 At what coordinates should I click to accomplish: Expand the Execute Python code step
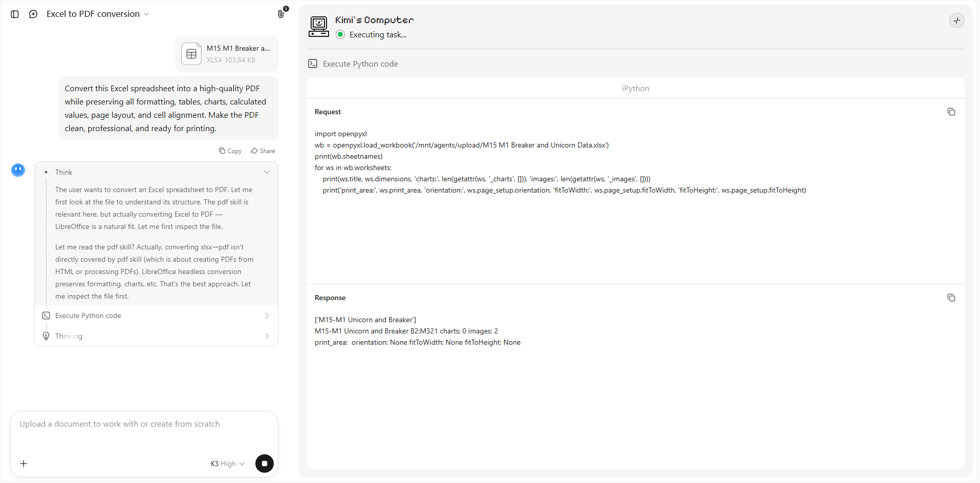click(156, 316)
